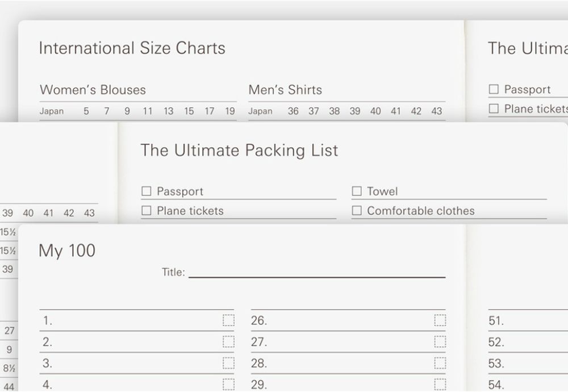This screenshot has height=392, width=568.
Task: Tick the Towel checkbox
Action: pos(357,191)
